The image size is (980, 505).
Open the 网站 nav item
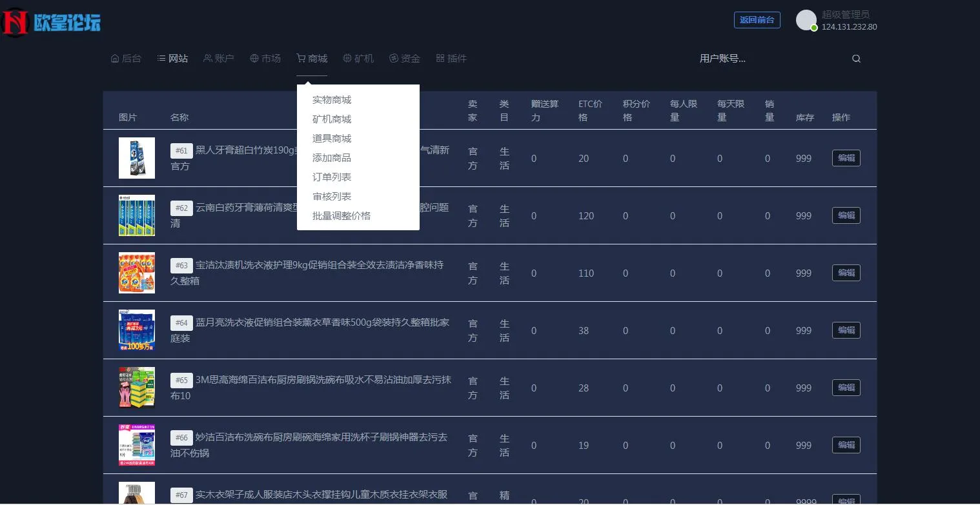coord(172,59)
